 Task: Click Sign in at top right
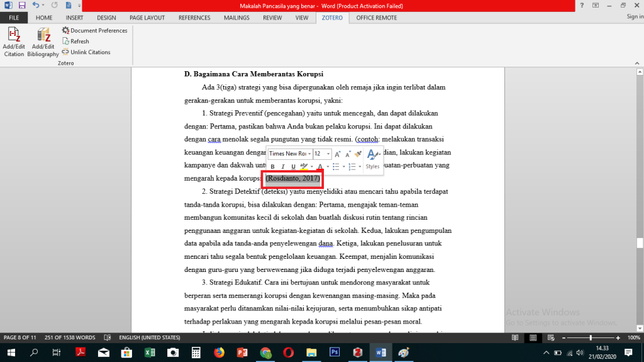pos(635,17)
